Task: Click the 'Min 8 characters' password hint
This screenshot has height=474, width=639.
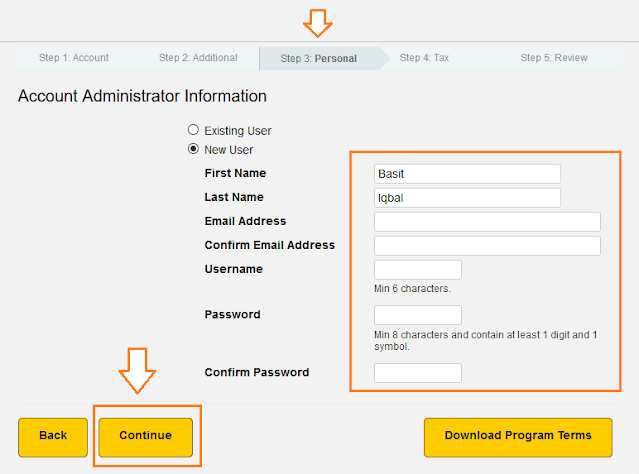Action: click(x=485, y=341)
